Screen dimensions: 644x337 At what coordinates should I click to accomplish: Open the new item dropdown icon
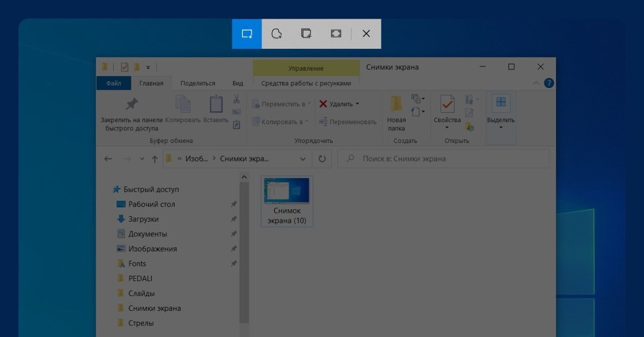[x=418, y=99]
